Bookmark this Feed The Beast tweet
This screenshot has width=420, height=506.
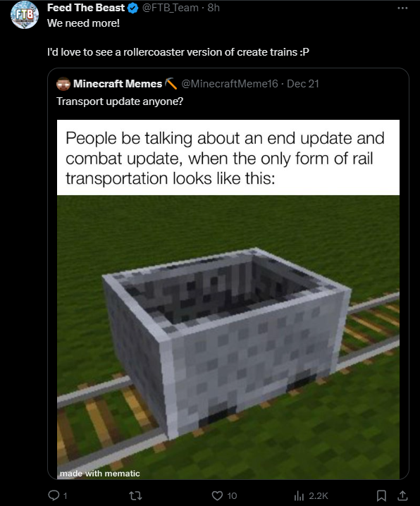click(381, 495)
